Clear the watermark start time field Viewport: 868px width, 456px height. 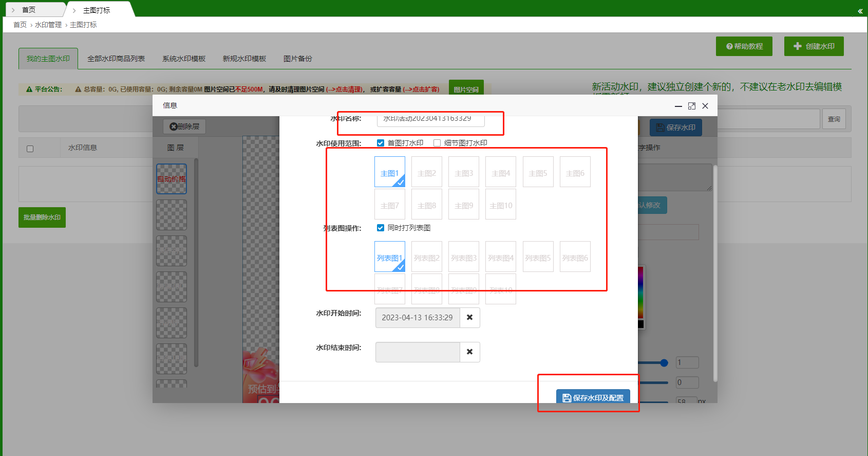click(x=469, y=318)
